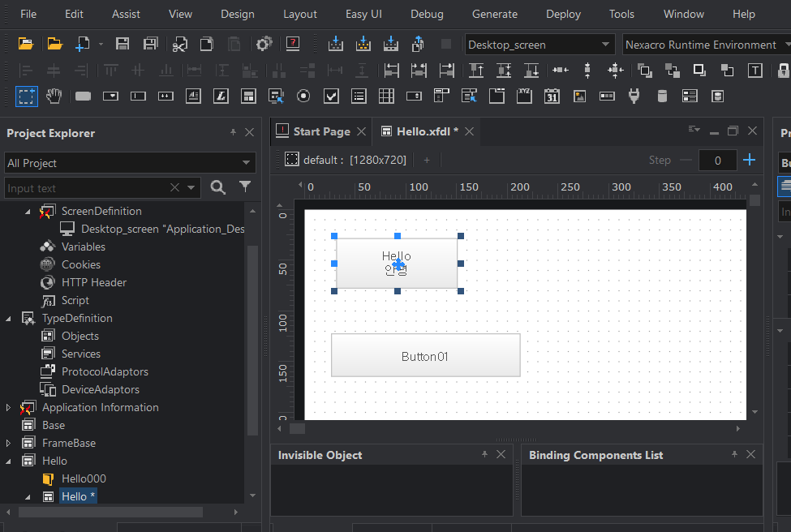Viewport: 791px width, 532px height.
Task: Select the CheckBox component tool
Action: click(331, 96)
